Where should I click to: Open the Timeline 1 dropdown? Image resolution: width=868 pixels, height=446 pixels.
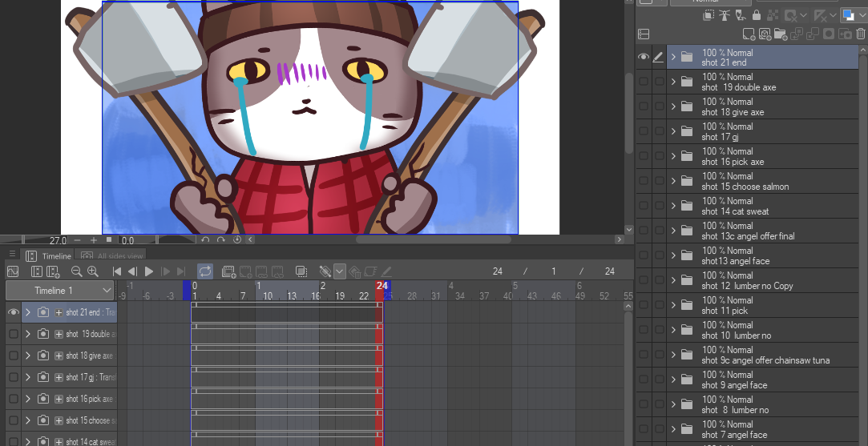point(61,291)
